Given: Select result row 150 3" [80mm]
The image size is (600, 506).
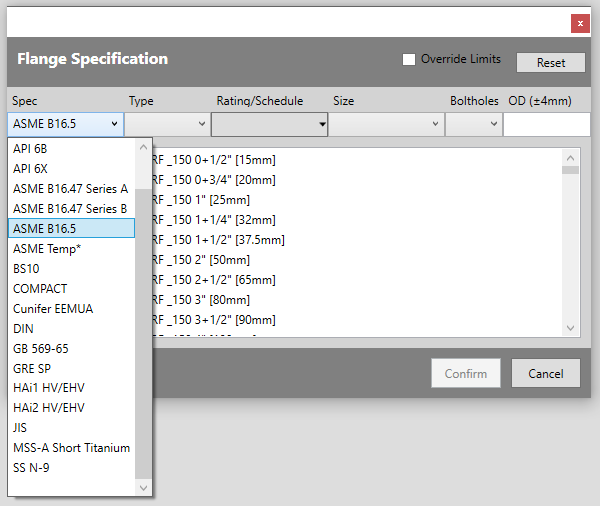Looking at the screenshot, I should point(357,300).
